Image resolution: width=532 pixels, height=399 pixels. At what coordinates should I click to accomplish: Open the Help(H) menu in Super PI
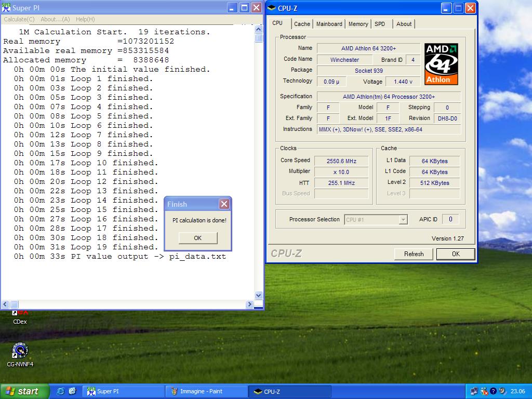click(85, 19)
